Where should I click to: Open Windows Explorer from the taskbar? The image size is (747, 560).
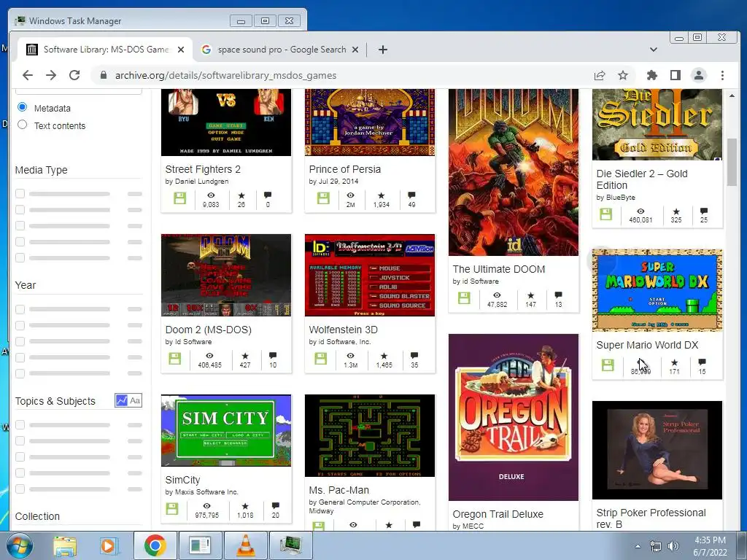(65, 545)
